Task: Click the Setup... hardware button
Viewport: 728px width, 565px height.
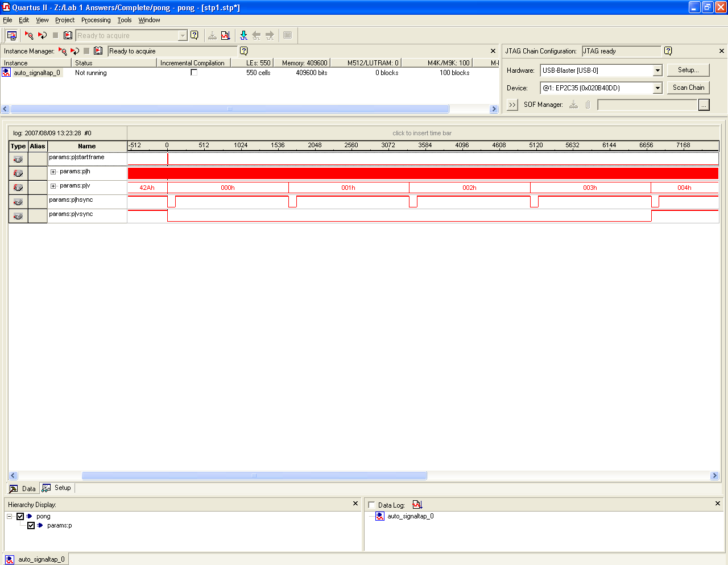Action: pyautogui.click(x=688, y=70)
